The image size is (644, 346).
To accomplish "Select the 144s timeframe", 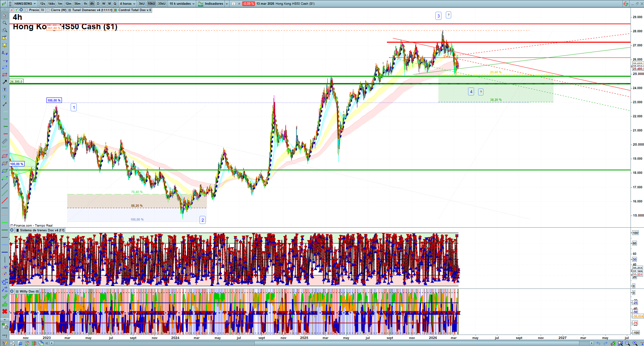I will point(51,4).
